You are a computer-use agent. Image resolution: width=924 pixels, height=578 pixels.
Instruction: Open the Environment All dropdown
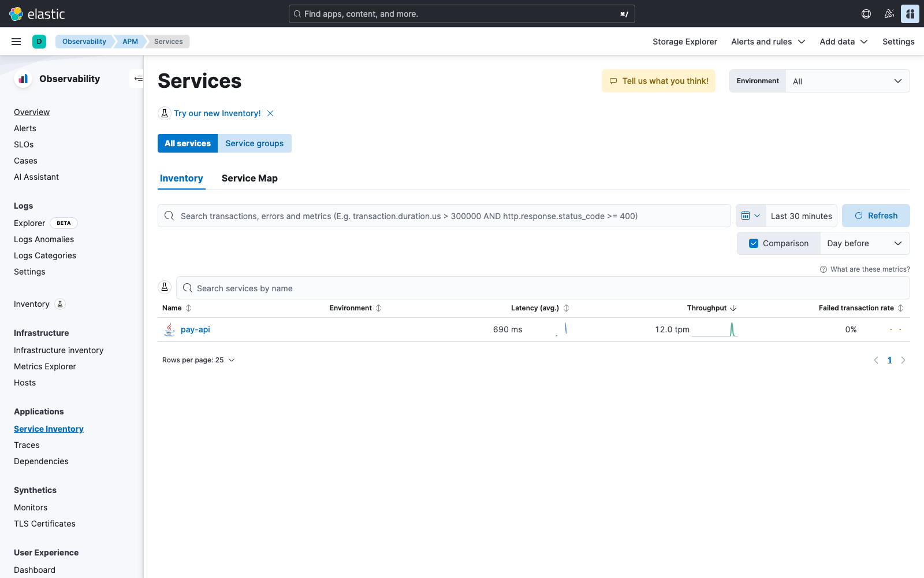tap(848, 81)
